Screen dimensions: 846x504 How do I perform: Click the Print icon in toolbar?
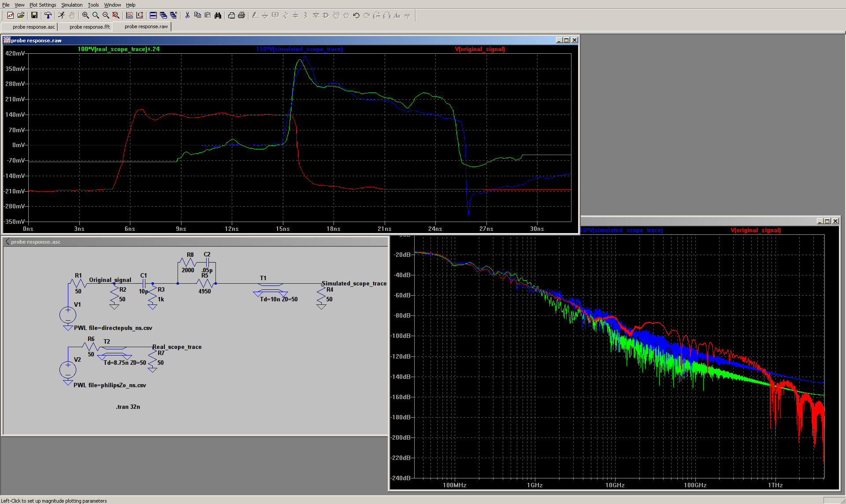coord(241,15)
